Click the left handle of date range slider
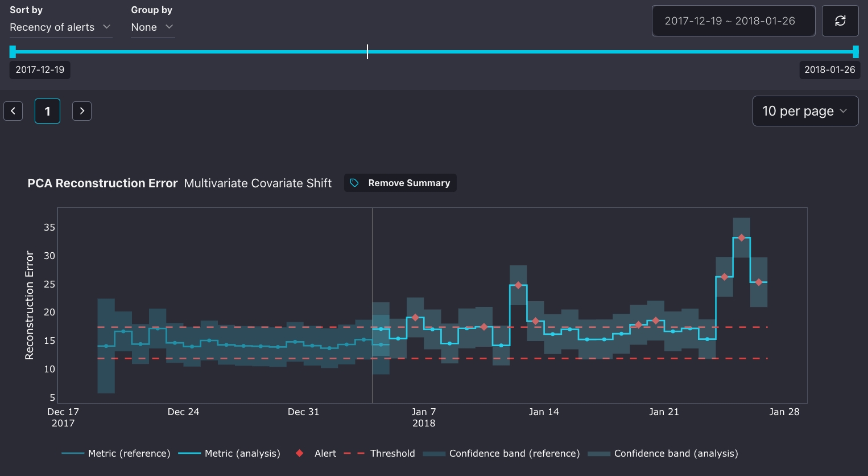This screenshot has width=868, height=476. point(13,52)
